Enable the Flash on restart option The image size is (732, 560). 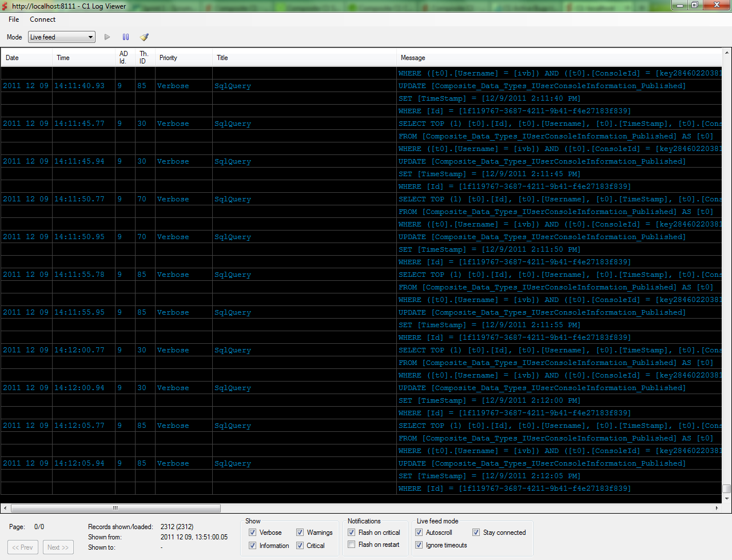[352, 545]
